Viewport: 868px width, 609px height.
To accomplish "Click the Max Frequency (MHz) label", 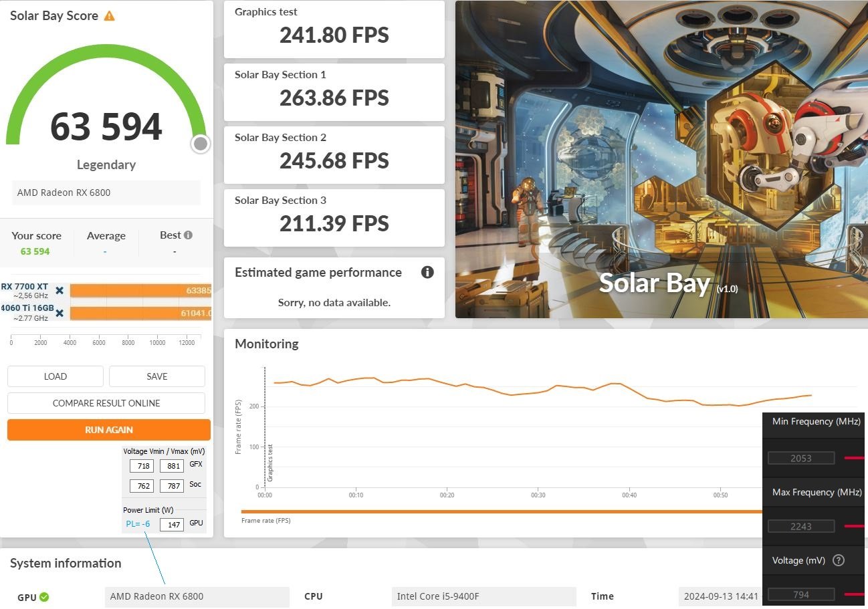I will 817,492.
